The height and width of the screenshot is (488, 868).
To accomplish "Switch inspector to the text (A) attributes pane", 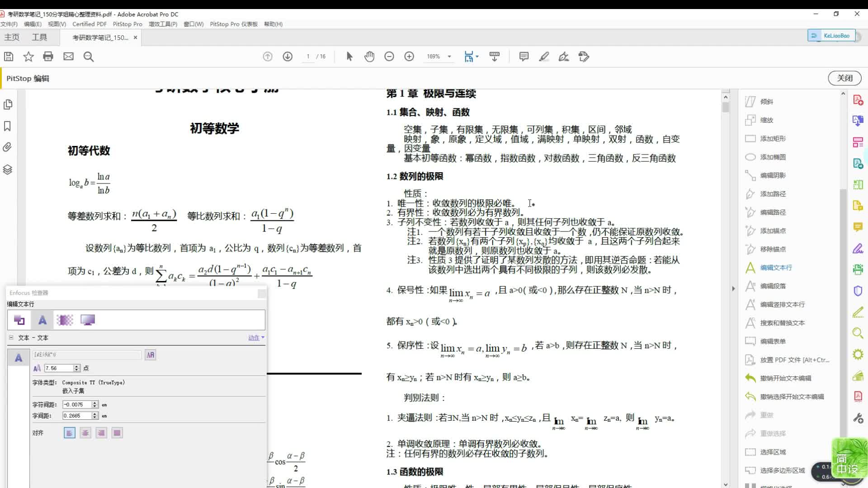I will 42,319.
